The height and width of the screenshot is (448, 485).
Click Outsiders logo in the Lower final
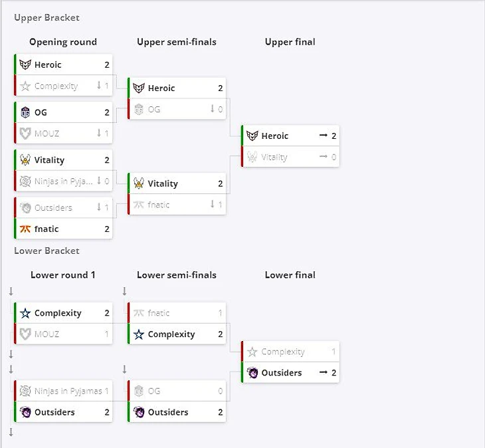[x=252, y=373]
